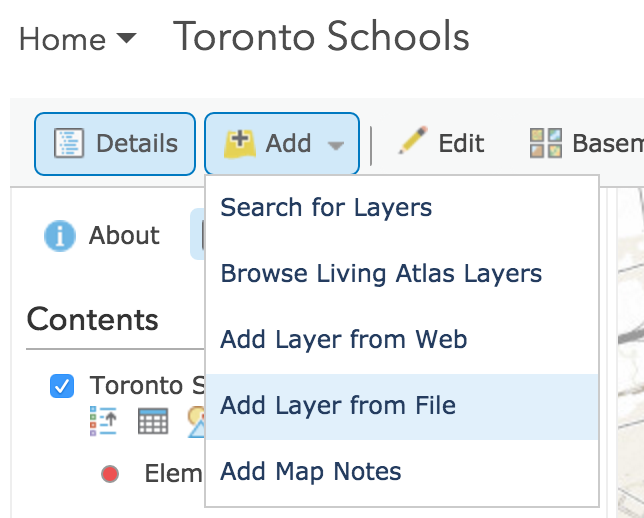Open the Edit tool
Viewport: 644px width, 518px height.
(441, 142)
